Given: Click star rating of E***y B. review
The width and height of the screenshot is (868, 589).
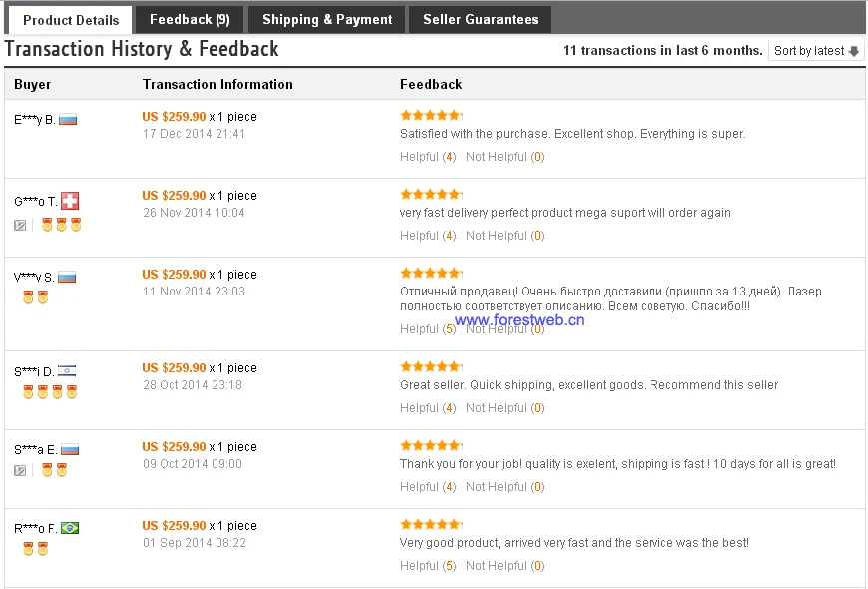Looking at the screenshot, I should click(x=431, y=115).
